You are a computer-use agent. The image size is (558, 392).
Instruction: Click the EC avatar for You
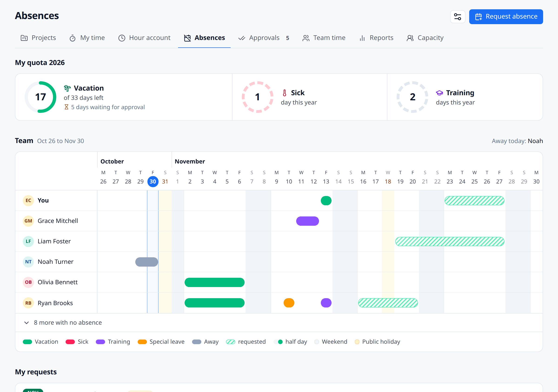coord(28,200)
